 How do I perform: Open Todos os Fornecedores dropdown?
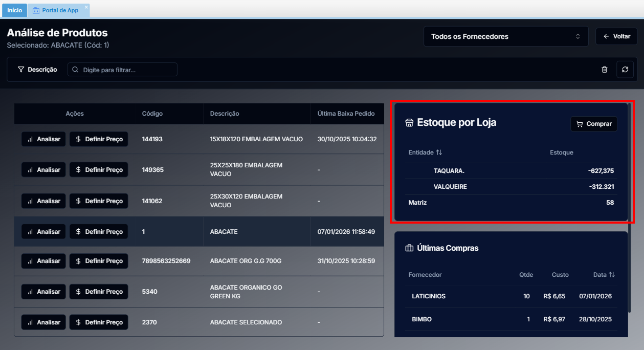coord(505,37)
